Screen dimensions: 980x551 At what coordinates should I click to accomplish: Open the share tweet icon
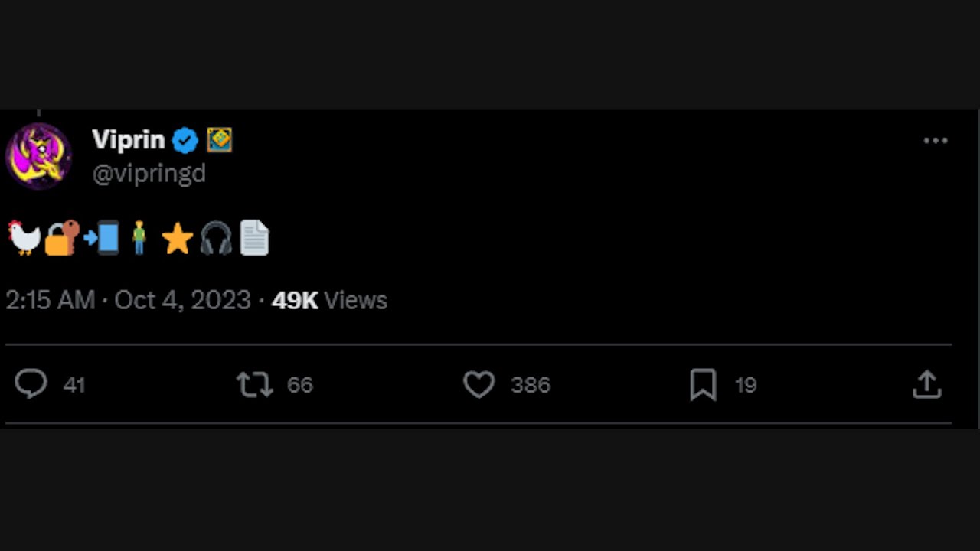pos(926,384)
